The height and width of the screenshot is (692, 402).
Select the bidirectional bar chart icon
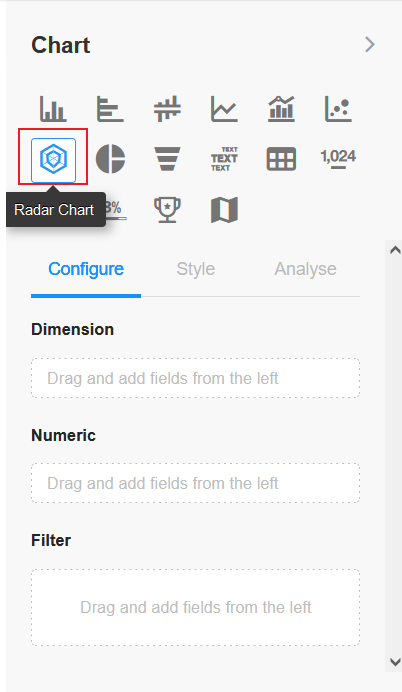point(167,109)
